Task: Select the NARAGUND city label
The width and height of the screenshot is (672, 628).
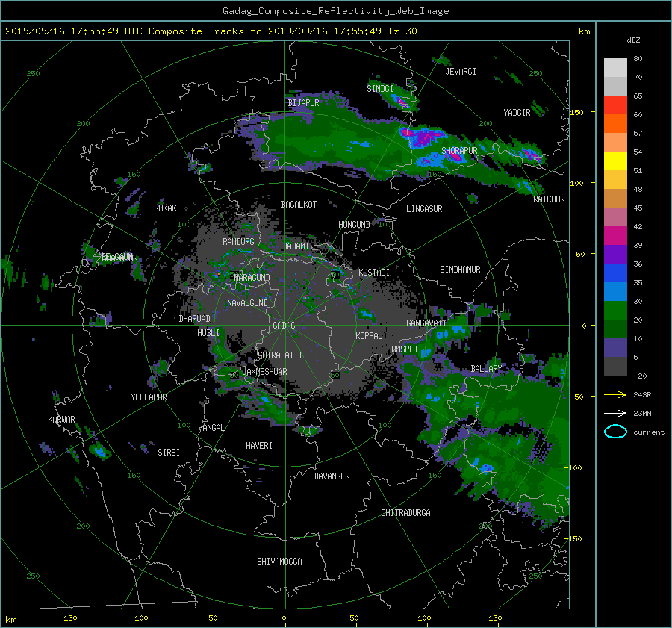Action: tap(252, 277)
